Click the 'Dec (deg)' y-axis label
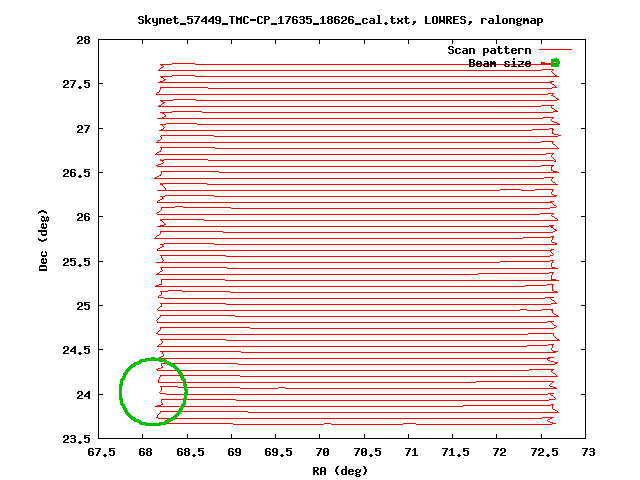The width and height of the screenshot is (640, 480). (x=43, y=240)
